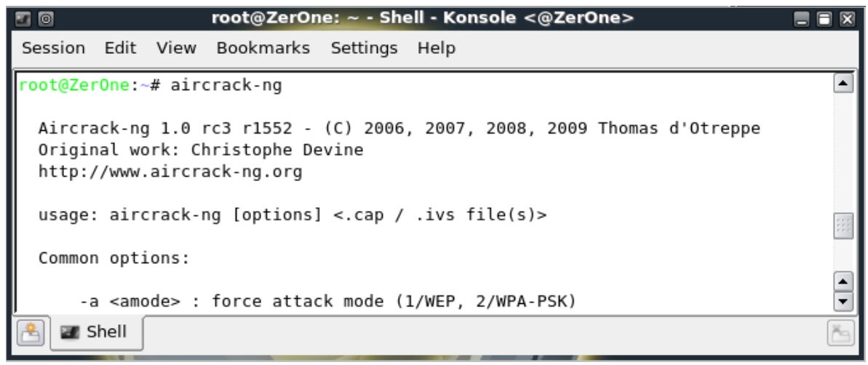Screen dimensions: 868x365
Task: Open the Session menu
Action: 53,48
